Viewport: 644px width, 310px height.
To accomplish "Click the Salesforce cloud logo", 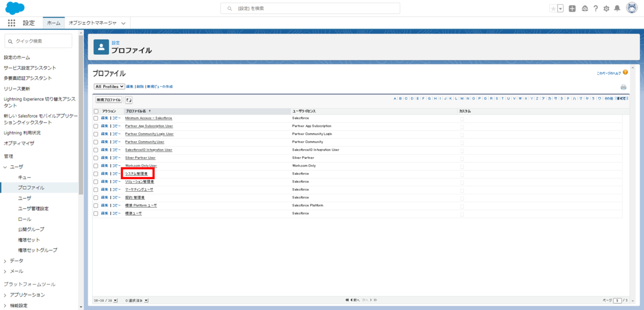I will pyautogui.click(x=15, y=8).
